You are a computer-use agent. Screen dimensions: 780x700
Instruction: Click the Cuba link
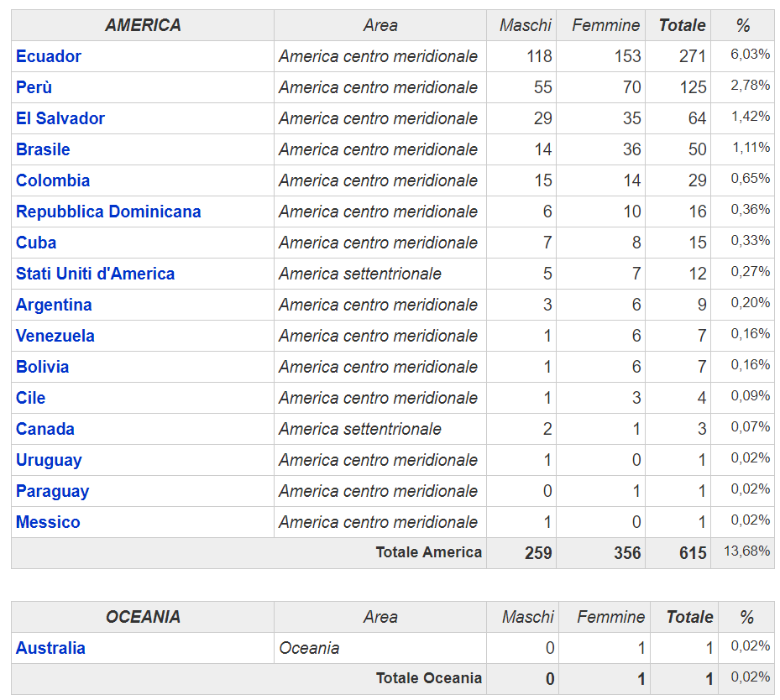point(36,243)
